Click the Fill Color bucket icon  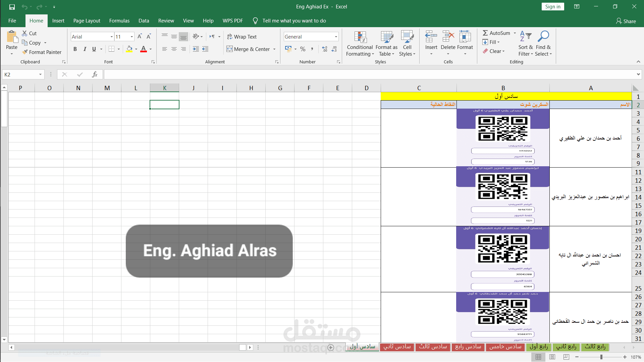click(129, 49)
